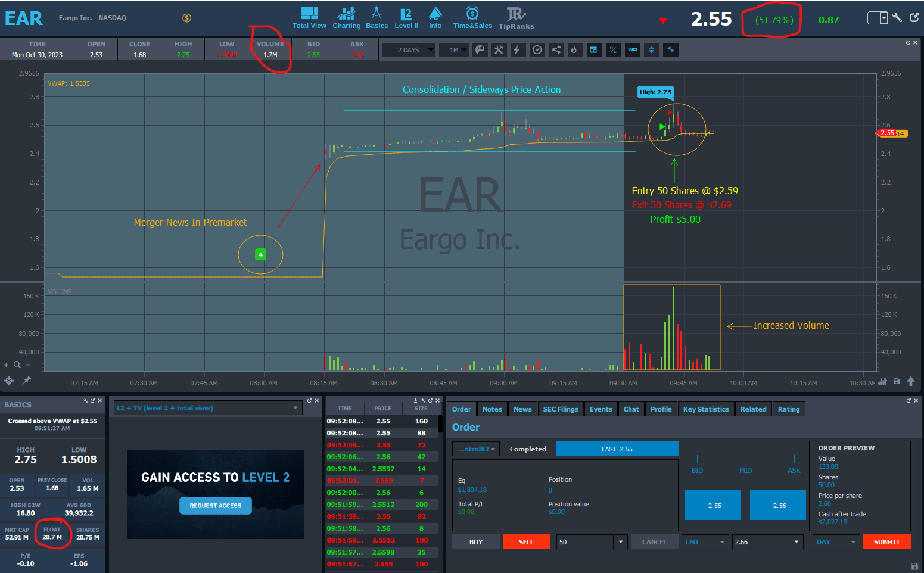Toggle the H/L high-low markers

pos(613,50)
